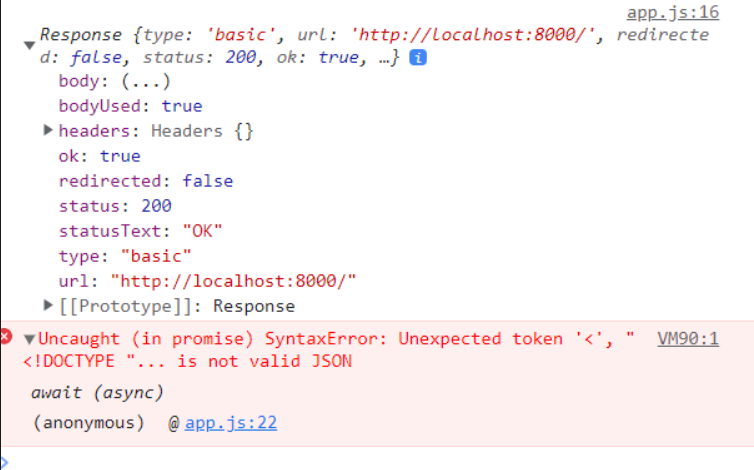Select the ok: true property
Viewport: 754px width, 470px height.
(x=100, y=156)
